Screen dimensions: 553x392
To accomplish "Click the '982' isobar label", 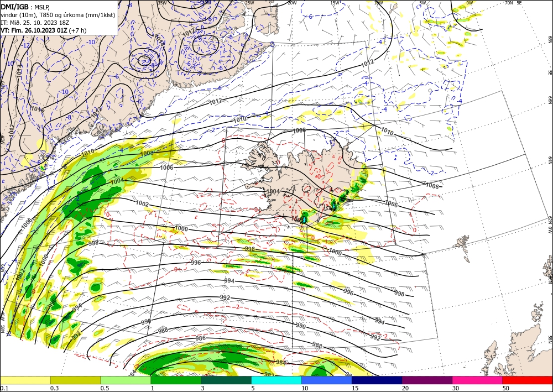I will pyautogui.click(x=269, y=375).
